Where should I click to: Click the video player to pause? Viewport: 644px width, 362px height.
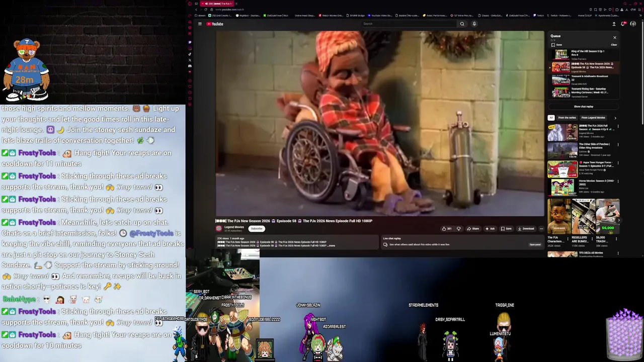pyautogui.click(x=380, y=124)
